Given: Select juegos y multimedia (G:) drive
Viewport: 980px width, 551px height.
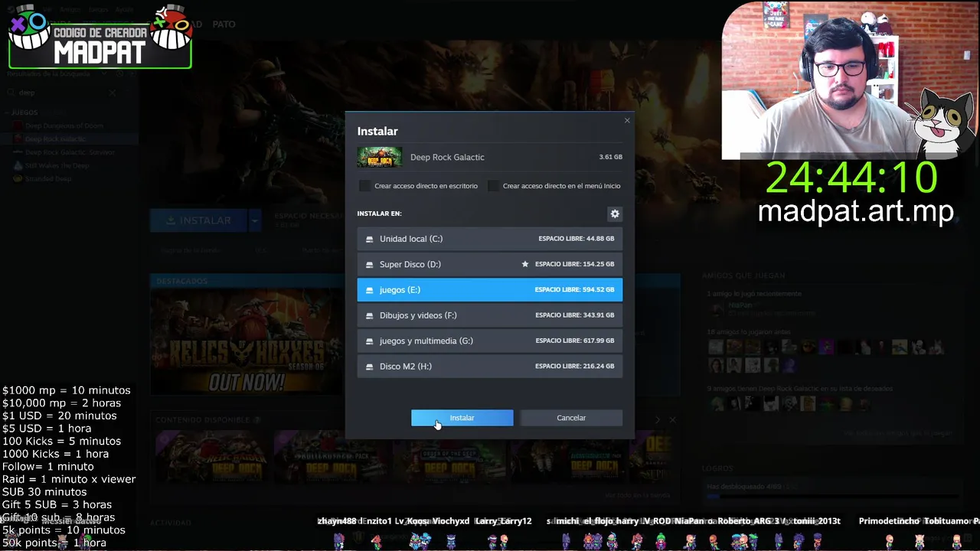Looking at the screenshot, I should (490, 341).
